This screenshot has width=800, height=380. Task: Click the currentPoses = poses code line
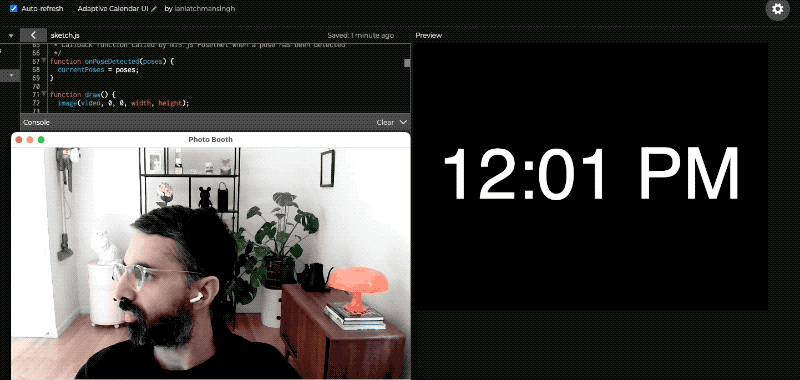pyautogui.click(x=98, y=69)
